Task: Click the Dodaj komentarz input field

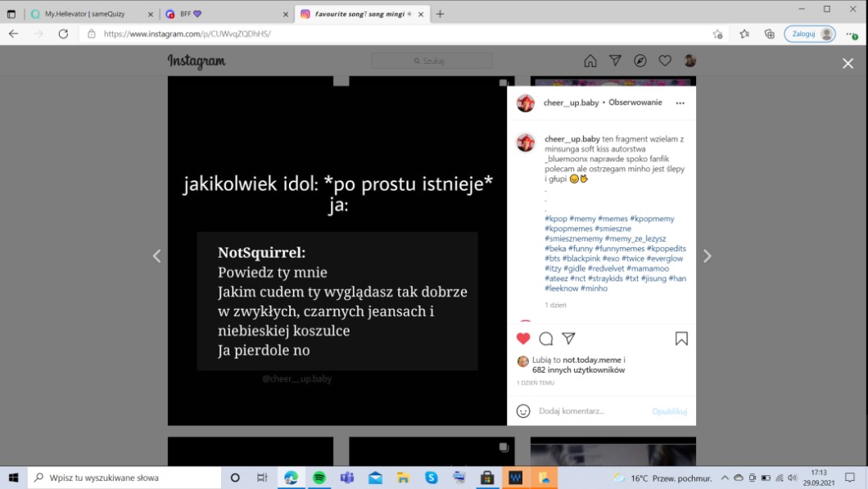Action: pos(590,410)
